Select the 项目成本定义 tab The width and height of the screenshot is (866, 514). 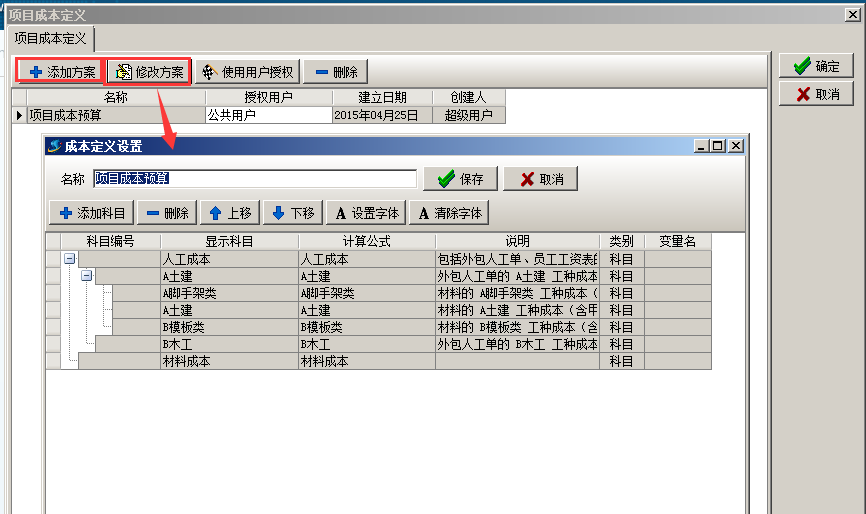point(50,39)
